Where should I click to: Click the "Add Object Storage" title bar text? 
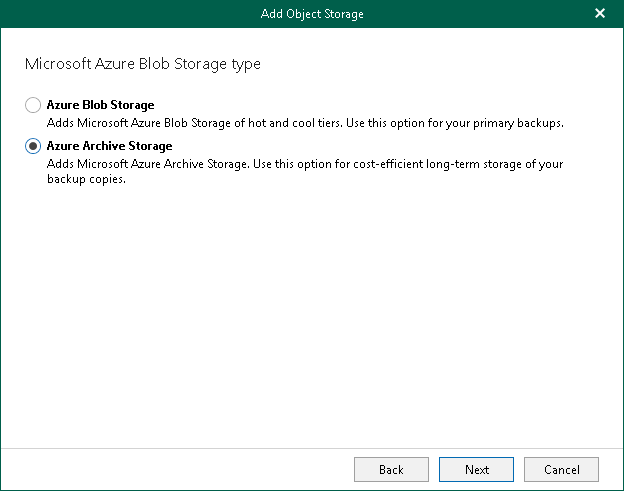[x=312, y=13]
